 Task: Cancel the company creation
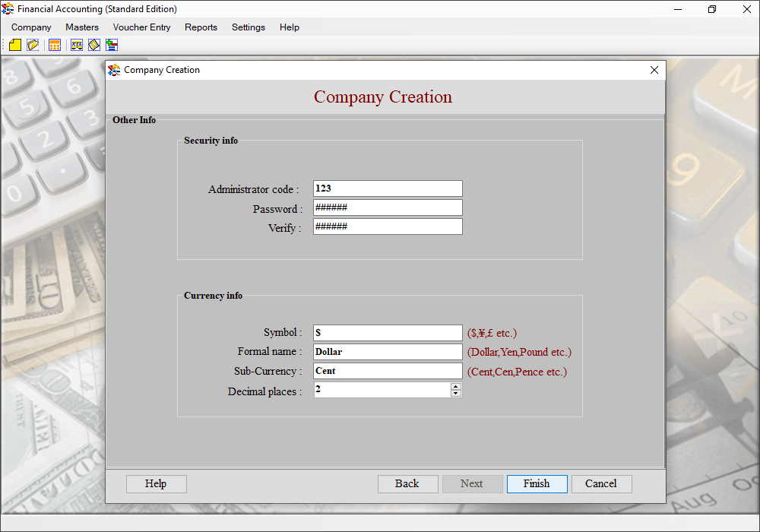tap(601, 483)
